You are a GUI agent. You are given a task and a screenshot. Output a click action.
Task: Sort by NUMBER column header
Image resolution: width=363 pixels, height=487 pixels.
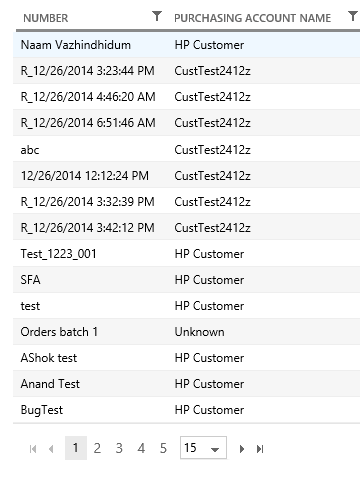click(46, 18)
